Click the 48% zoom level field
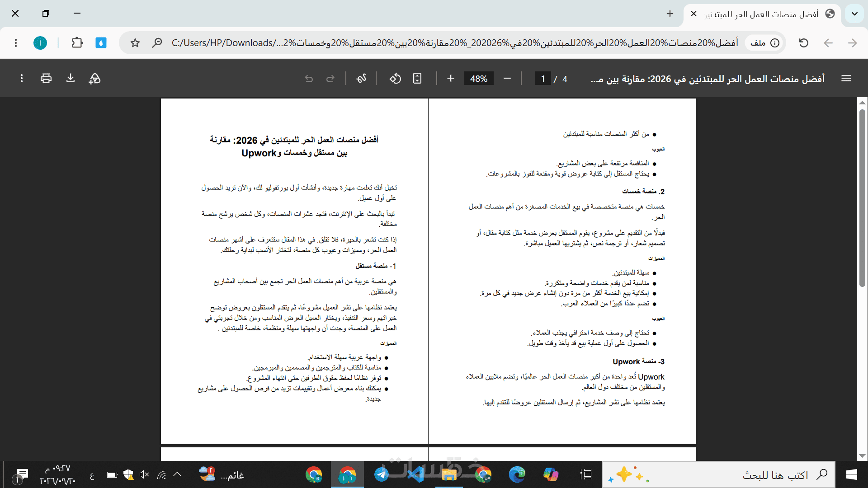Screen dimensions: 868x488 click(x=479, y=79)
